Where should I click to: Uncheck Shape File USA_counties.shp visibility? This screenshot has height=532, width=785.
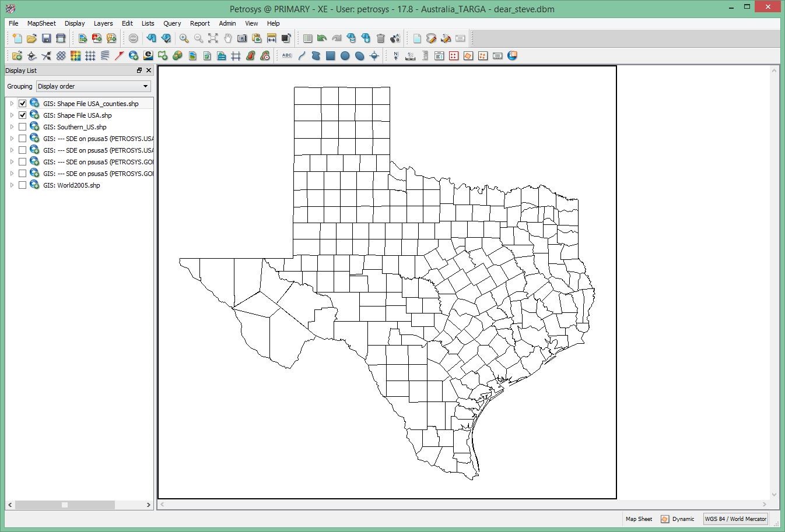(x=22, y=103)
